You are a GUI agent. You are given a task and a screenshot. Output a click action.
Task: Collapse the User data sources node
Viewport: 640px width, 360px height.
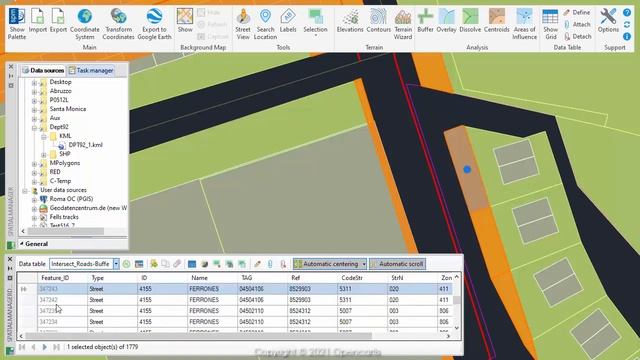click(x=25, y=190)
